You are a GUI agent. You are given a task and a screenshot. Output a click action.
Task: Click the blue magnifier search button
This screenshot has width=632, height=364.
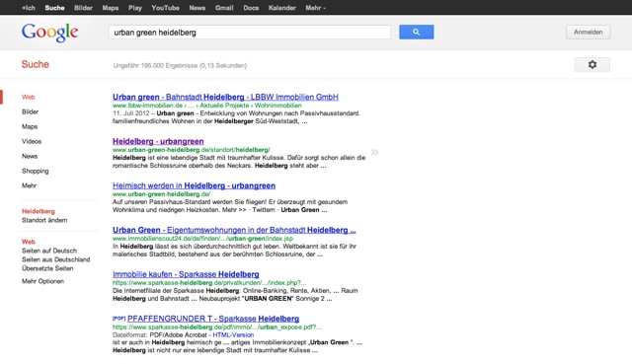coord(417,32)
